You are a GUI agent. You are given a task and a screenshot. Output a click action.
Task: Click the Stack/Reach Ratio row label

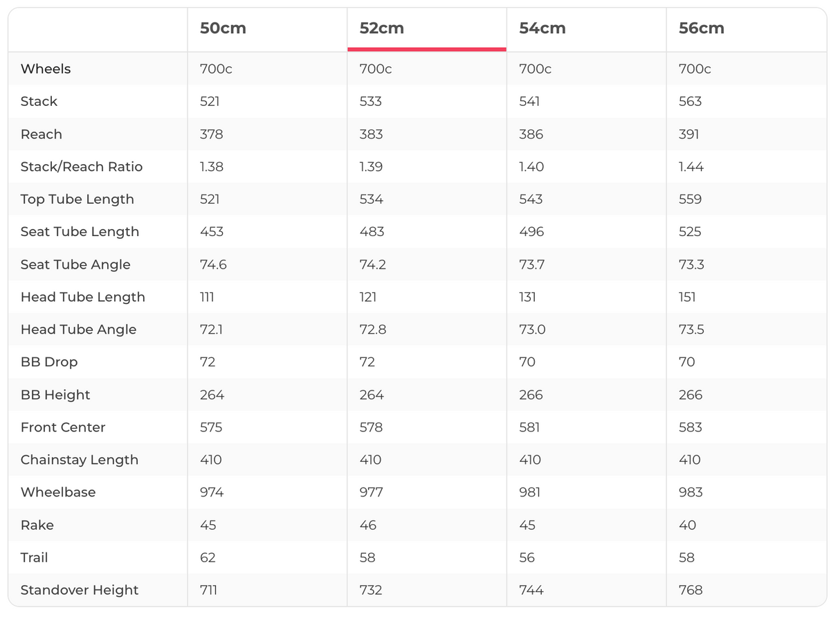click(x=81, y=167)
